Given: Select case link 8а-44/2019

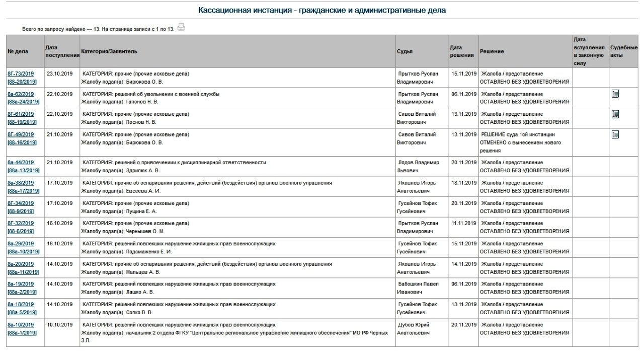Looking at the screenshot, I should pos(21,163).
